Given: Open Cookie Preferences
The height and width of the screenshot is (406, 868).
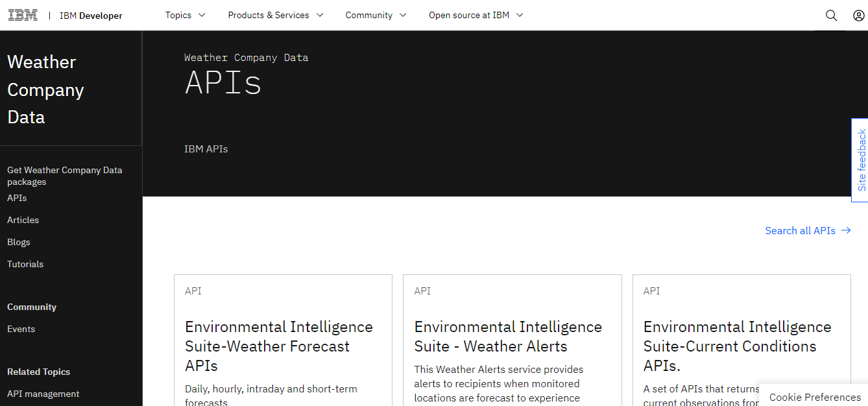Looking at the screenshot, I should point(815,397).
